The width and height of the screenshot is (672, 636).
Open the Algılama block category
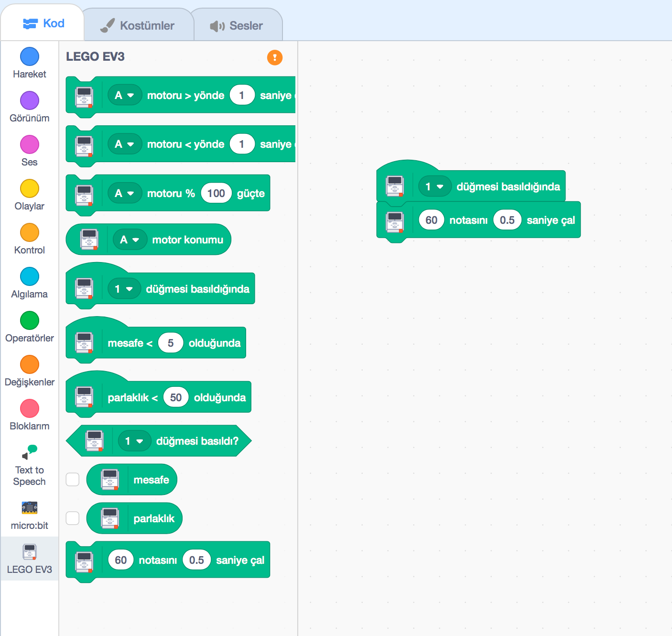pos(30,283)
